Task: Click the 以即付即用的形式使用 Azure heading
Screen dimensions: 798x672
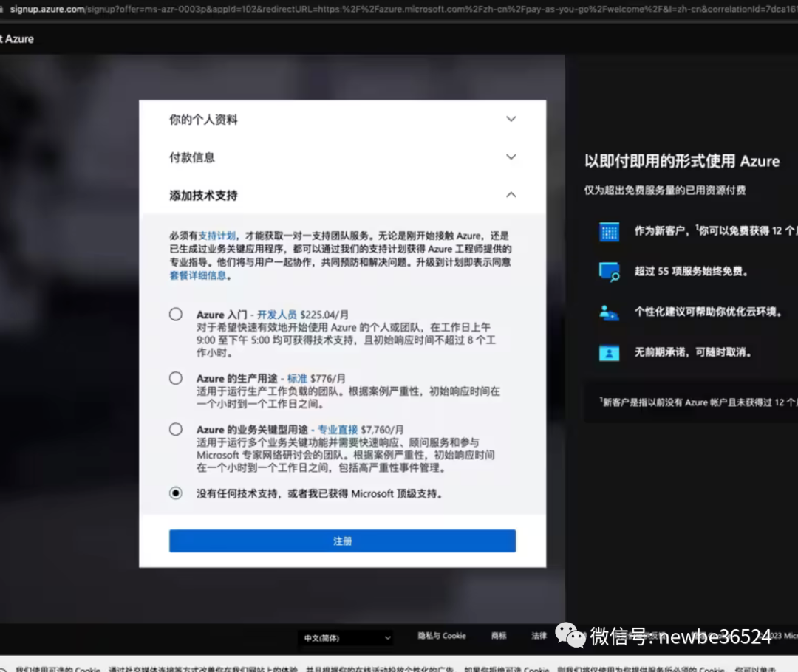Action: (x=682, y=161)
